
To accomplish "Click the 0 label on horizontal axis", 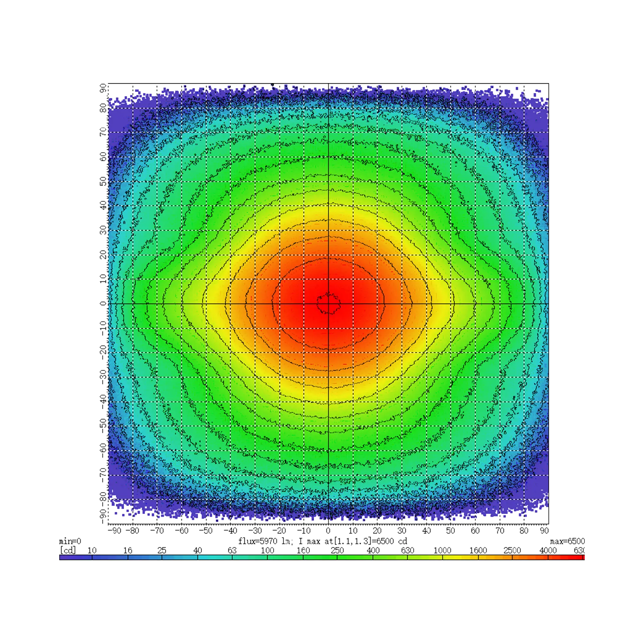I will click(328, 530).
